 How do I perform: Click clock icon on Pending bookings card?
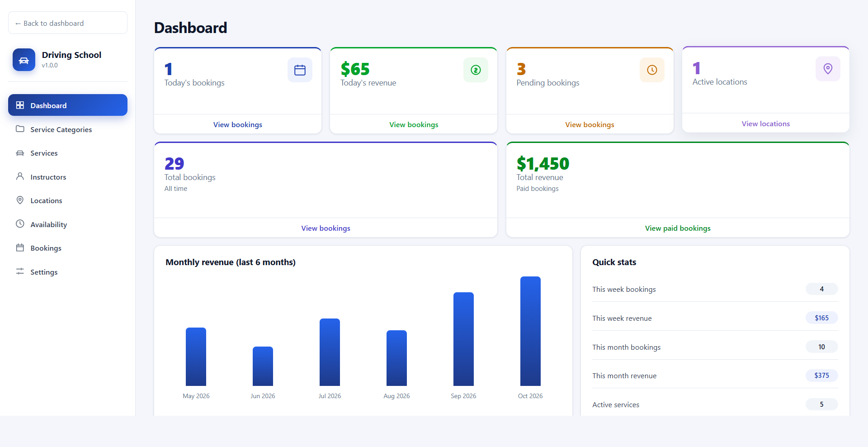tap(652, 70)
